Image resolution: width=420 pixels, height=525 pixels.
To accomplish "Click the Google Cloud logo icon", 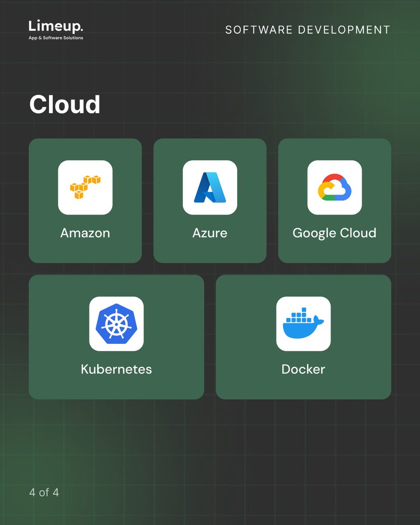I will [335, 187].
